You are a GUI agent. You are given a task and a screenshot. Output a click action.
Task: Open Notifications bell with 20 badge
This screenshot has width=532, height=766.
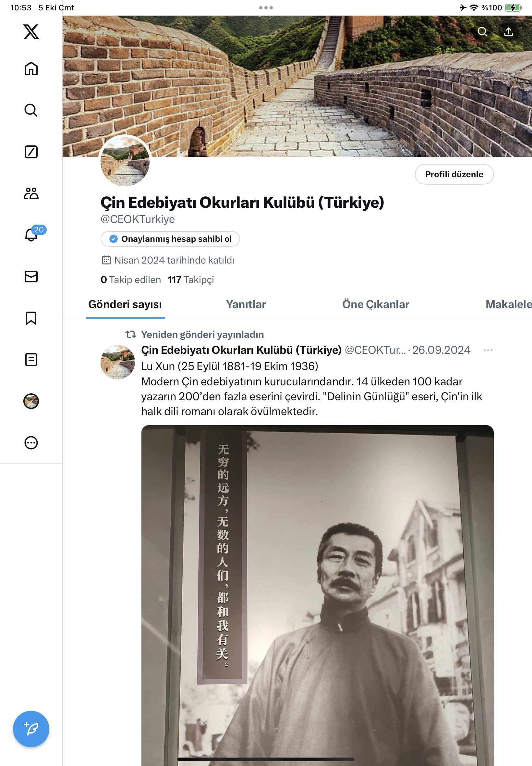[31, 235]
